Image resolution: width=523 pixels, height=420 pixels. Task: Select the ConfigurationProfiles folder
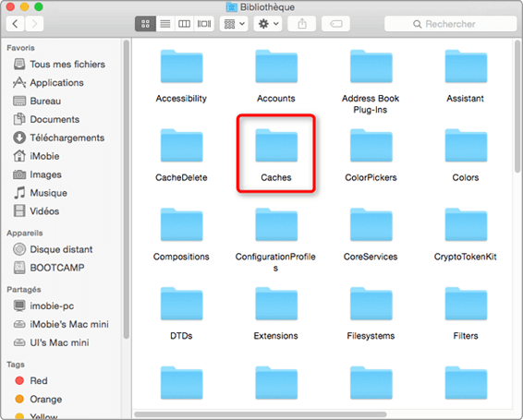276,240
